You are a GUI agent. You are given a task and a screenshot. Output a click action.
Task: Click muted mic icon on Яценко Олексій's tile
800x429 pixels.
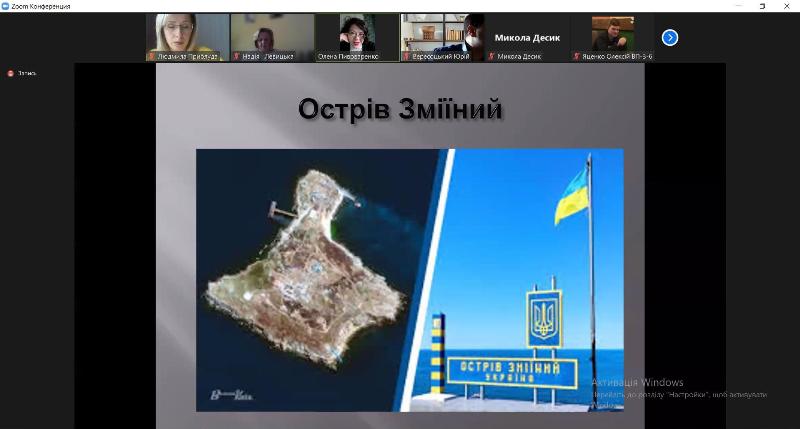[x=577, y=56]
